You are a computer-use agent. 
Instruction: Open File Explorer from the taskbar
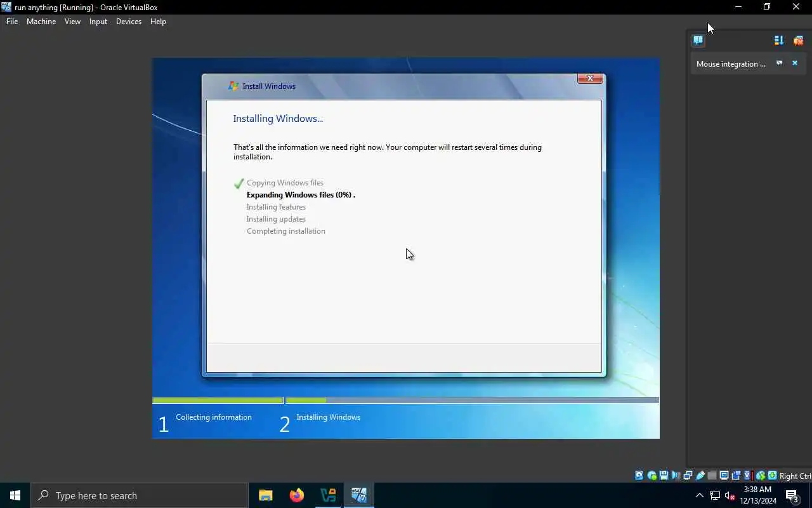pos(266,495)
